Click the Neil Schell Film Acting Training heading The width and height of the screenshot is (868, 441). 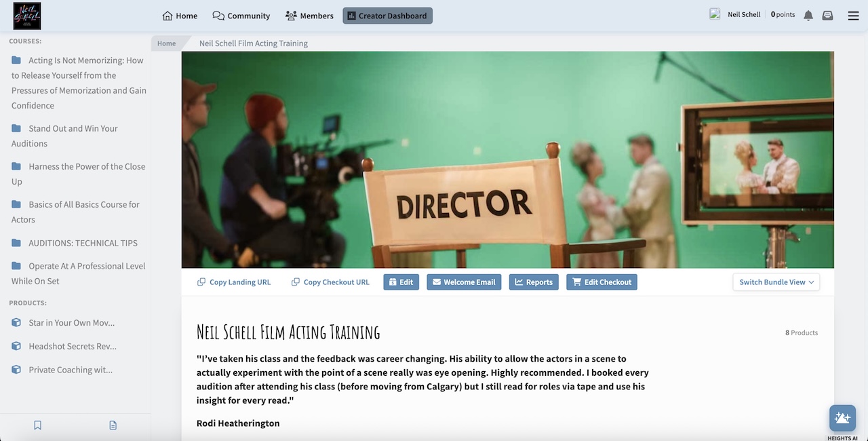pyautogui.click(x=288, y=332)
